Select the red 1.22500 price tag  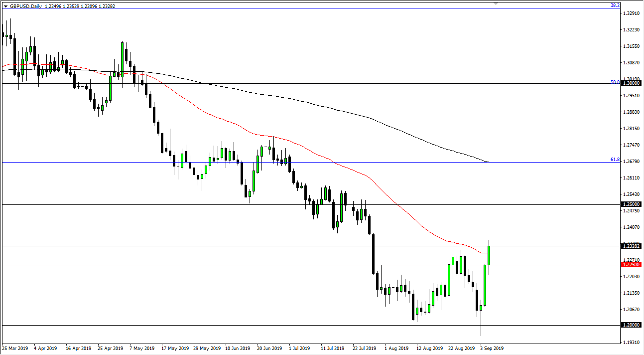coord(632,265)
